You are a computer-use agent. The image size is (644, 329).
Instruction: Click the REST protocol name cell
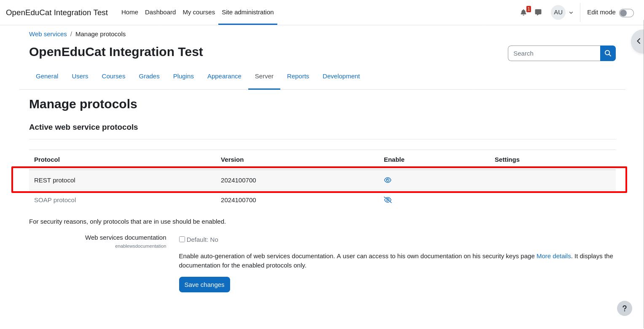point(55,180)
